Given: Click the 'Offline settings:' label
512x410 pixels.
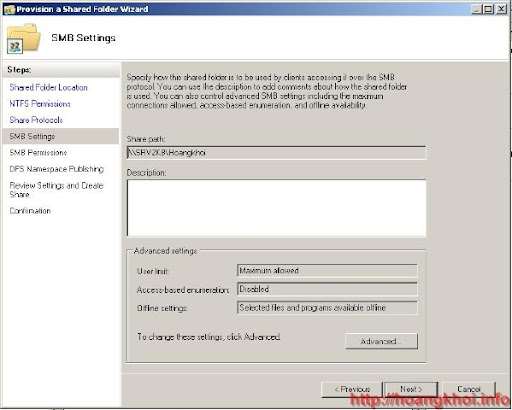Looking at the screenshot, I should click(162, 308).
